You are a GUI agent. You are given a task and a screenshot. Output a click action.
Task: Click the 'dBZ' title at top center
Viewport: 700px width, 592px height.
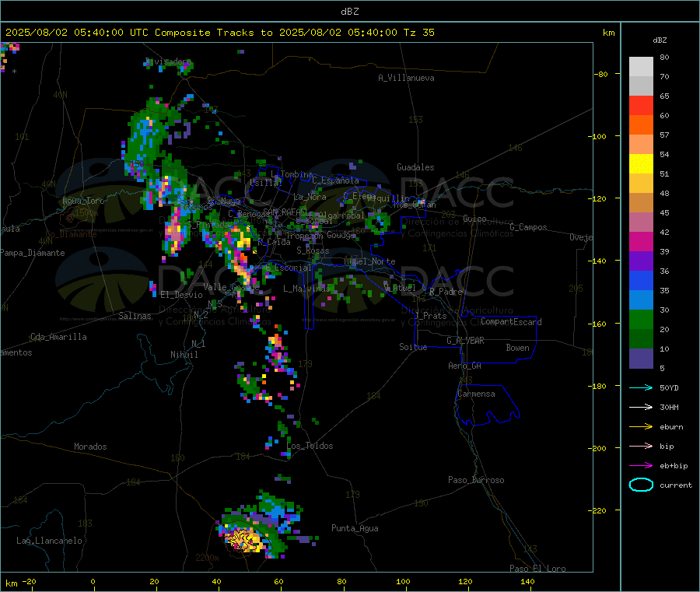pyautogui.click(x=349, y=12)
